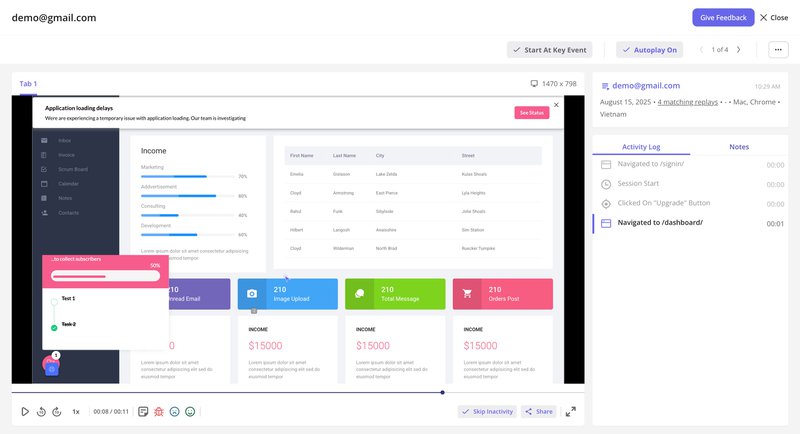Toggle the Skip Inactivity option
The image size is (800, 434).
point(486,411)
